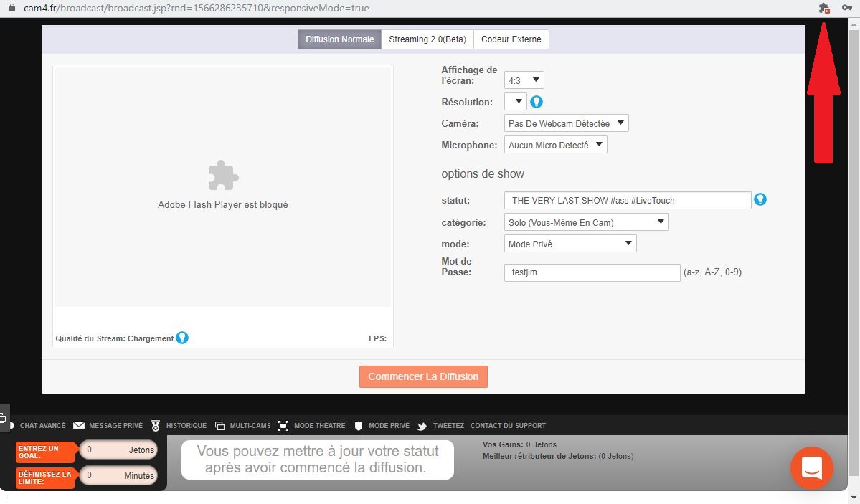Screen dimensions: 860x504
Task: Click the Mot de Passe input field
Action: (592, 272)
